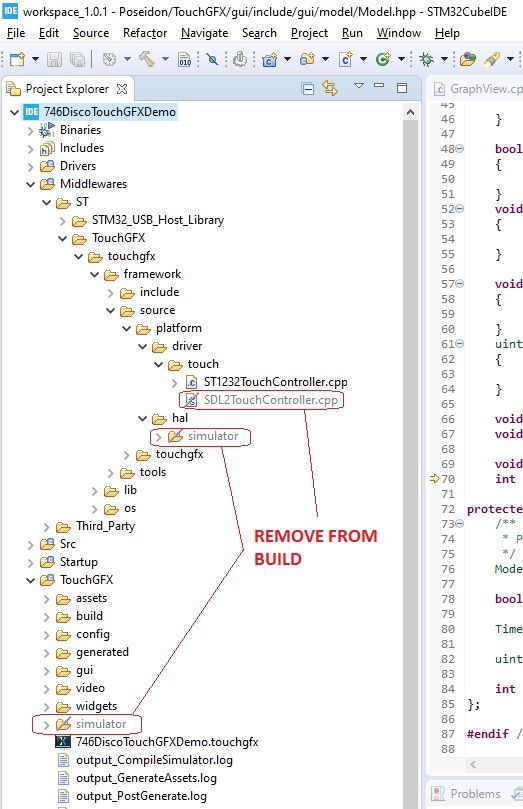Click the new C source file icon
The image size is (523, 809).
tap(345, 60)
